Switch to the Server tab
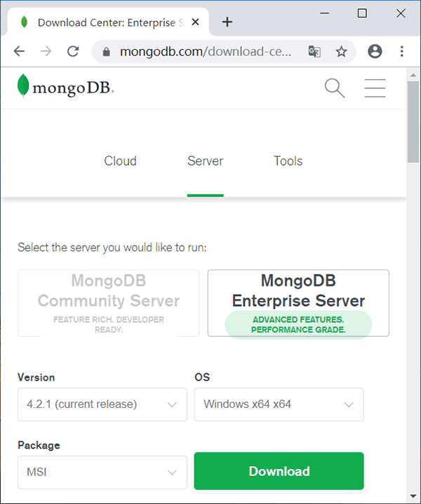The height and width of the screenshot is (504, 421). (206, 161)
